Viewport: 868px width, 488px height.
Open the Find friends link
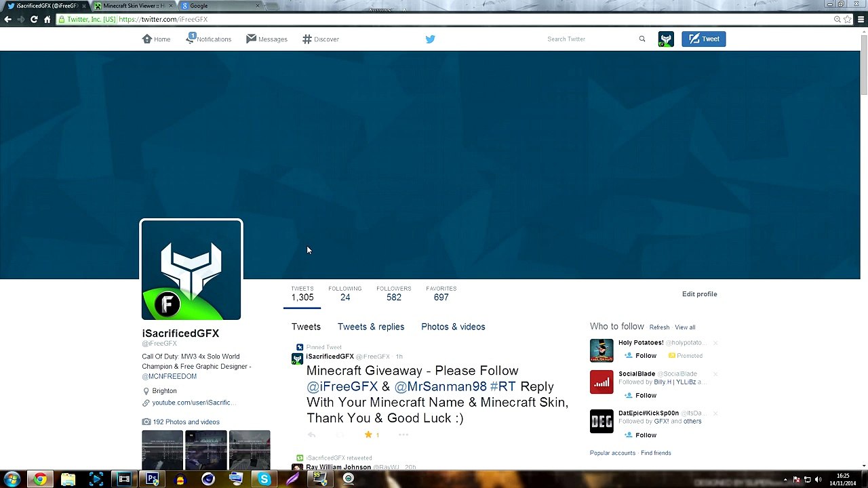656,453
